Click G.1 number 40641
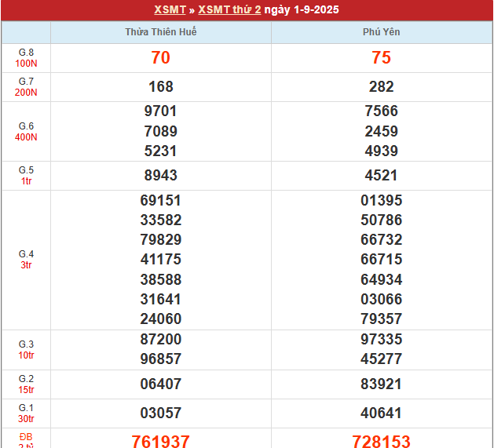This screenshot has height=448, width=494. (x=381, y=413)
